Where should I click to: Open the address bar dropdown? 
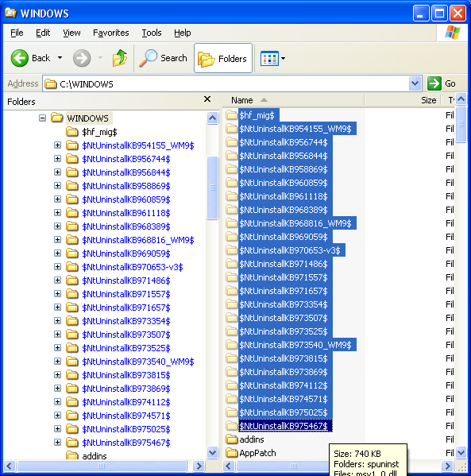coord(415,83)
